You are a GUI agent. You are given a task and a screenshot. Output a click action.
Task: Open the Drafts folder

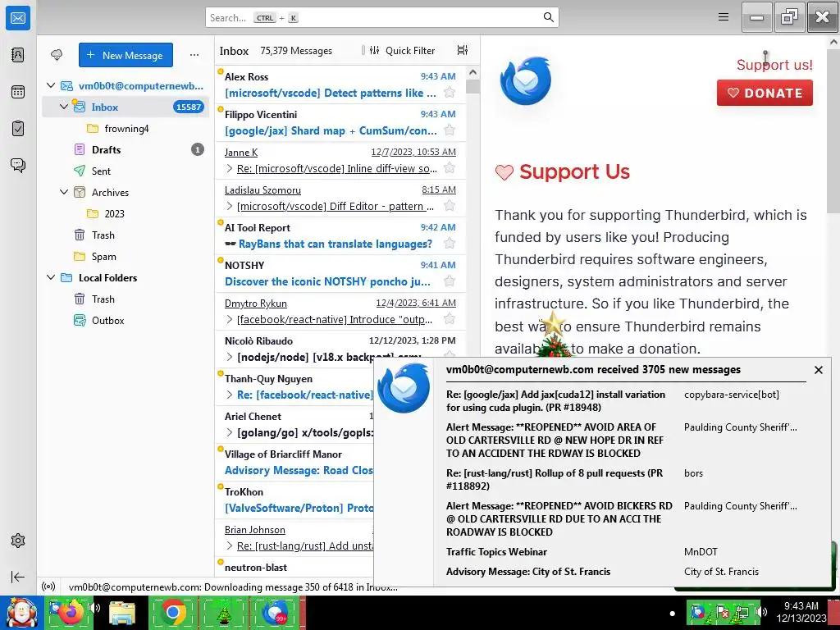click(126, 150)
